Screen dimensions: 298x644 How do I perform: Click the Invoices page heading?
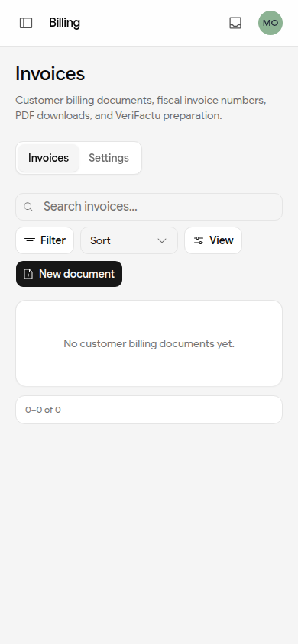(x=50, y=74)
